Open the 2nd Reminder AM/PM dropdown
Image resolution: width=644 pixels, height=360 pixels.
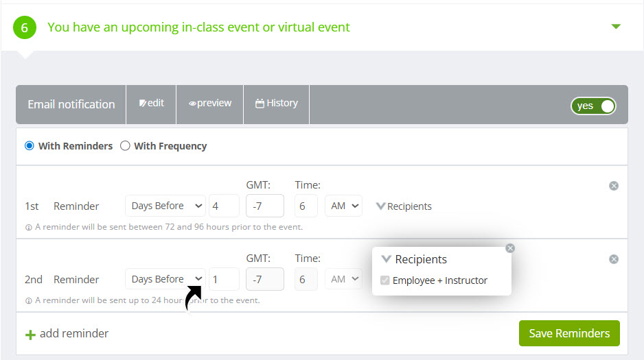[343, 279]
